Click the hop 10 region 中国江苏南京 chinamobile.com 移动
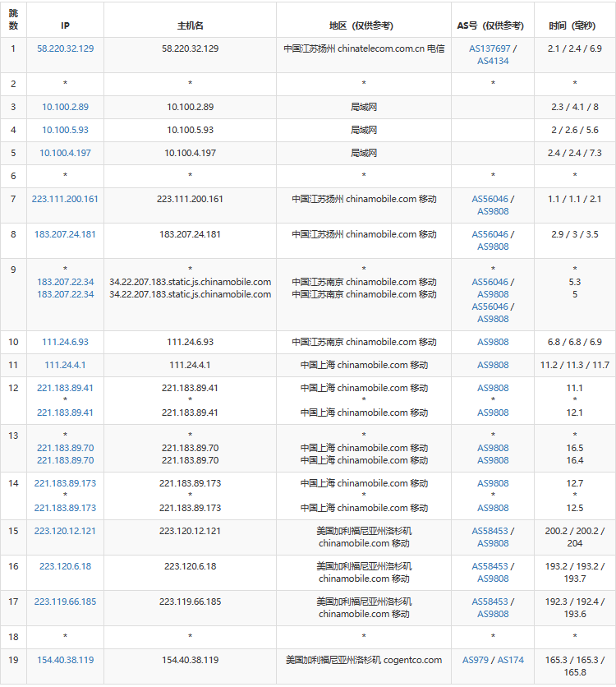Image resolution: width=616 pixels, height=687 pixels. (x=364, y=342)
